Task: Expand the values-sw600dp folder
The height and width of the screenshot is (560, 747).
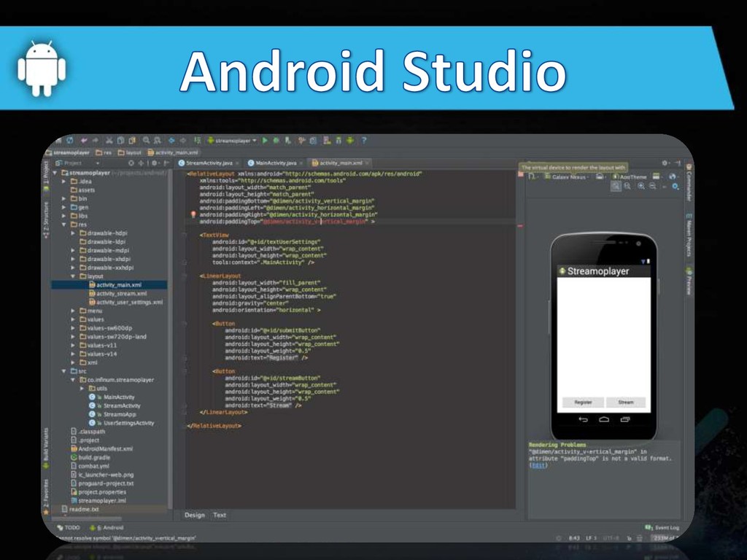Action: (x=73, y=328)
